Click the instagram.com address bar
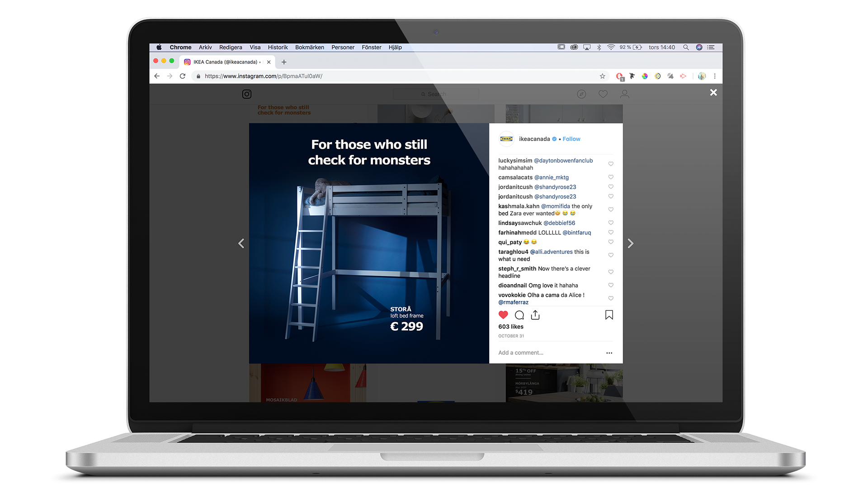This screenshot has height=500, width=868. [x=398, y=76]
